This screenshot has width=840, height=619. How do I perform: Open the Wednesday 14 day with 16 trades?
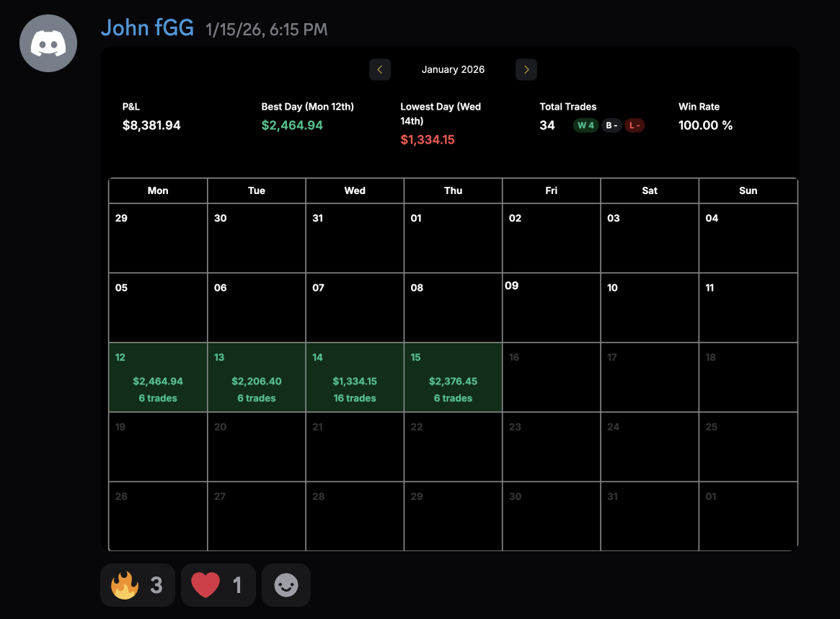coord(355,377)
